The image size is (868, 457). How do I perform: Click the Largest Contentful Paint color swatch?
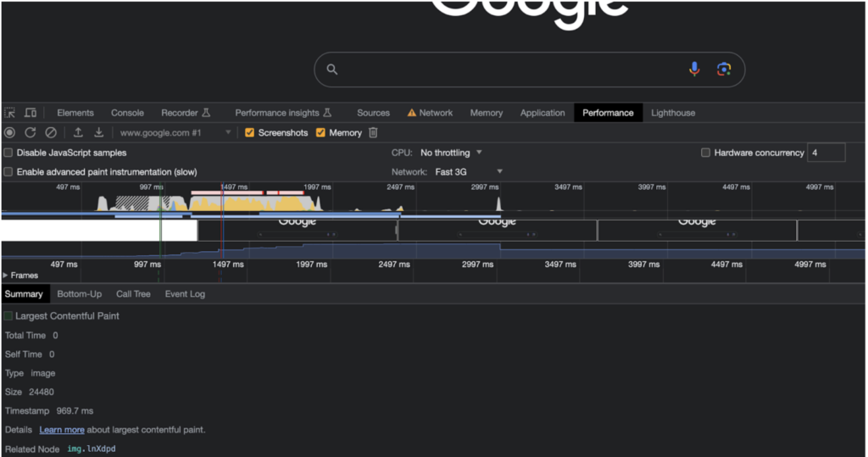[x=8, y=315]
